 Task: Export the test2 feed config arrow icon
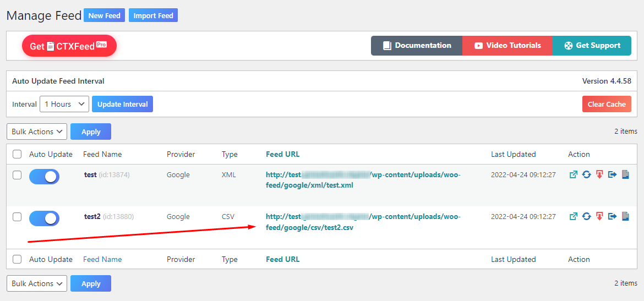613,216
